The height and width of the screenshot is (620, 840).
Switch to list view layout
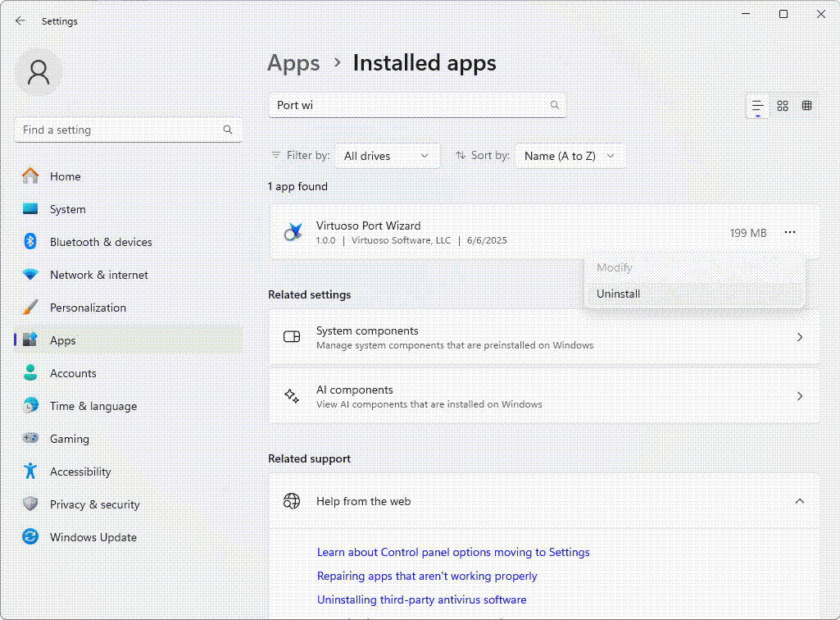(x=757, y=106)
